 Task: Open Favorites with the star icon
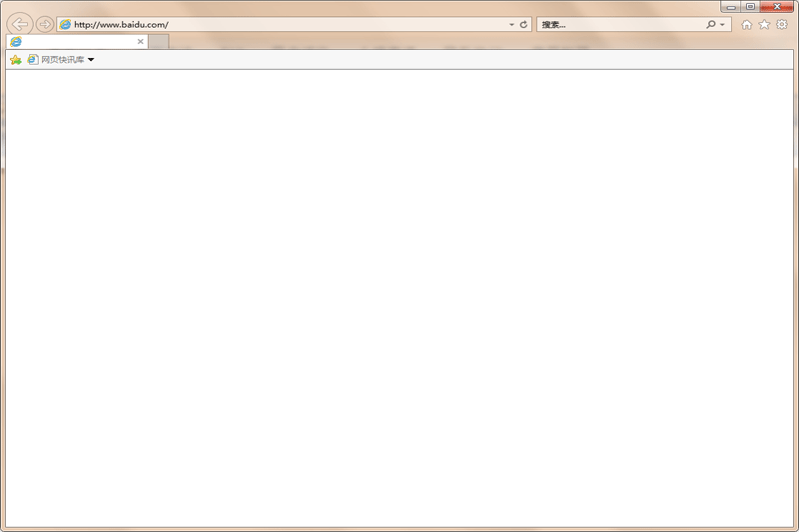point(764,24)
